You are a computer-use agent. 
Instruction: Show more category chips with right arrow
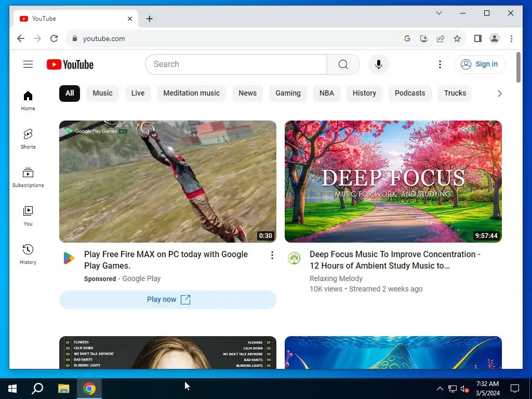pyautogui.click(x=499, y=94)
